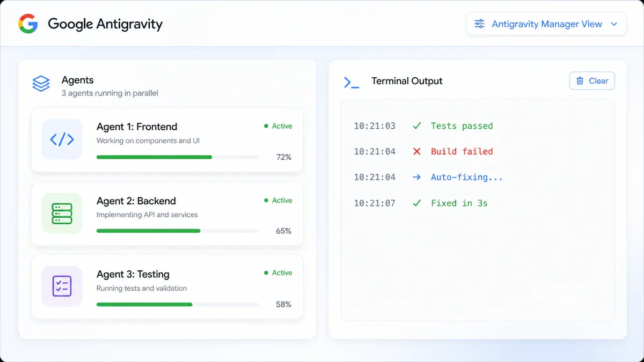Viewport: 644px width, 362px height.
Task: Open the Antigravity Manager View dropdown
Action: [546, 24]
